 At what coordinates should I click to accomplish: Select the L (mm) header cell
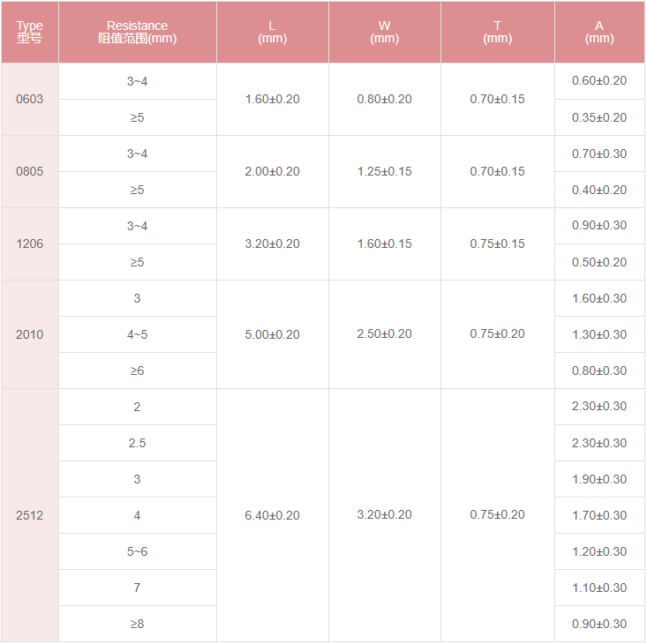click(x=272, y=33)
